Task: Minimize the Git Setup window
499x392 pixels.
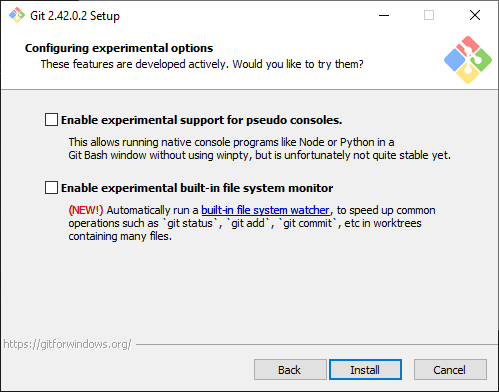Action: point(384,15)
